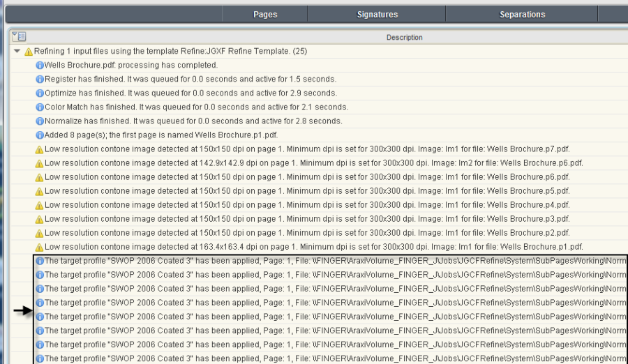This screenshot has height=364, width=628.
Task: Select the Color Match has finished message
Action: [x=196, y=107]
